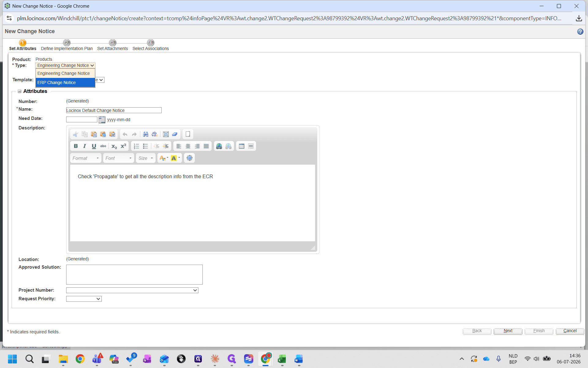The width and height of the screenshot is (588, 368).
Task: Toggle bold formatting in description editor
Action: pyautogui.click(x=76, y=146)
